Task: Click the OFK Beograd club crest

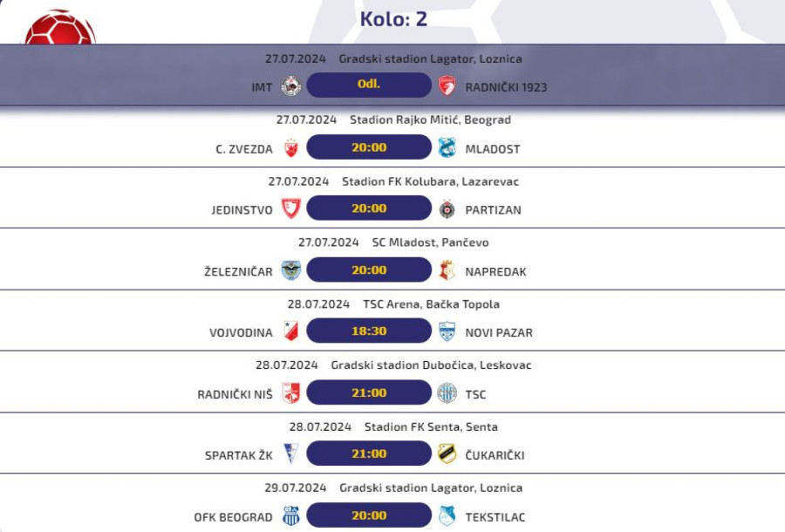Action: point(291,516)
